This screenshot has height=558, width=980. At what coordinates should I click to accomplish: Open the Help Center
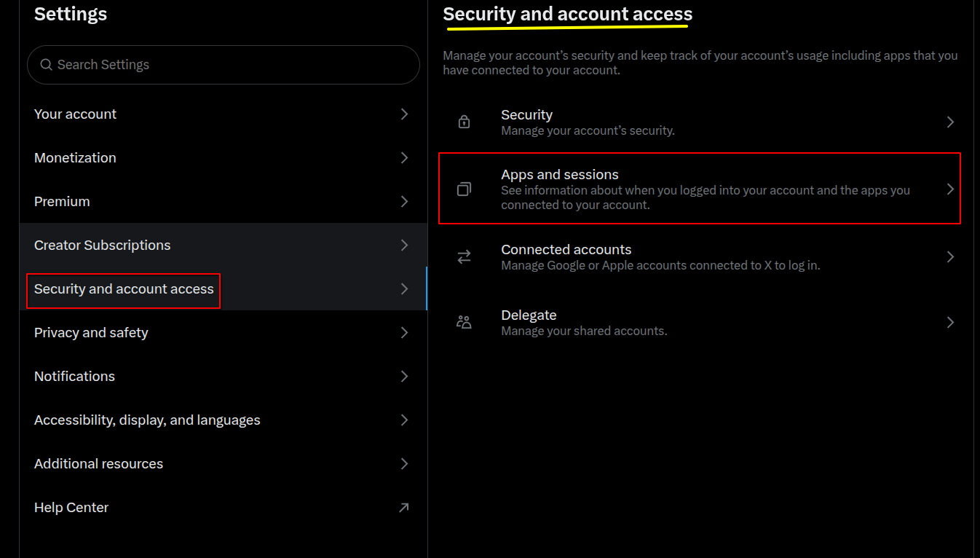pos(71,507)
